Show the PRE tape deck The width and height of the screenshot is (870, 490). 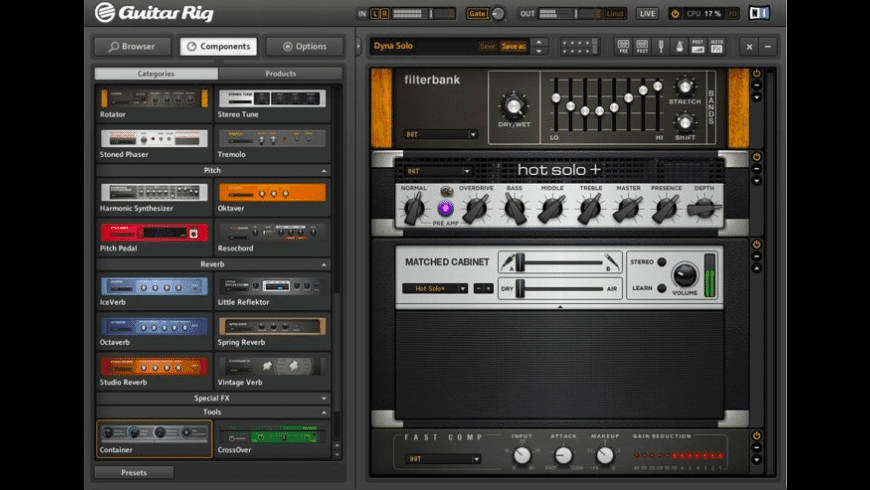click(x=623, y=46)
